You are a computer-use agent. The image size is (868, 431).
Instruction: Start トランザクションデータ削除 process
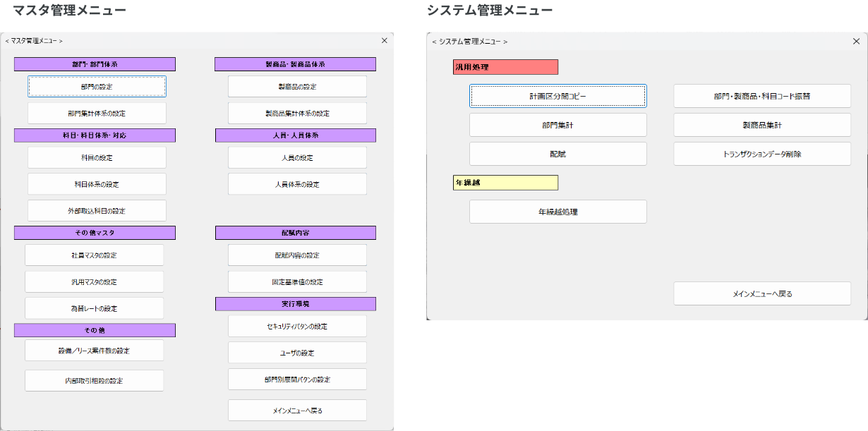763,154
